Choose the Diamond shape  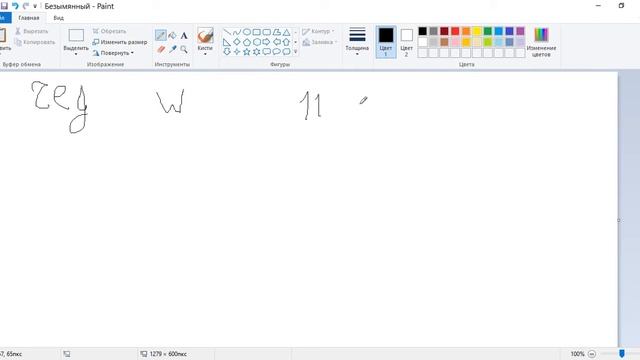point(237,42)
